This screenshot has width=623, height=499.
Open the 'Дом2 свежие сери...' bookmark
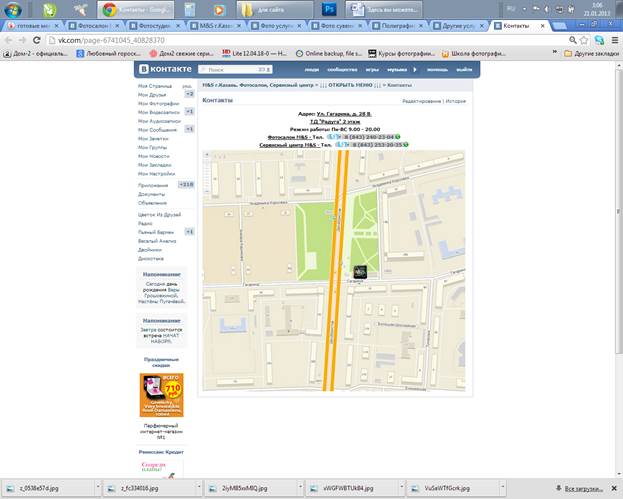pyautogui.click(x=181, y=53)
